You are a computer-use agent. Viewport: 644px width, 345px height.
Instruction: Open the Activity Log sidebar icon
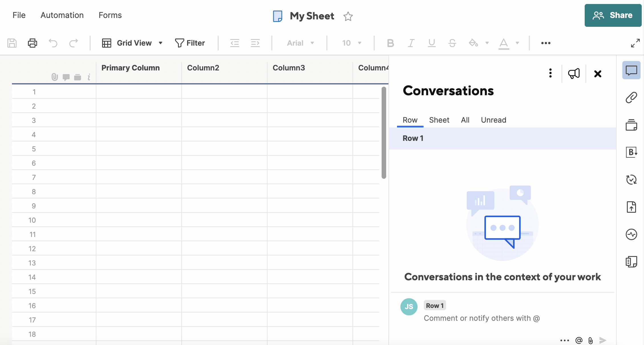click(x=631, y=234)
